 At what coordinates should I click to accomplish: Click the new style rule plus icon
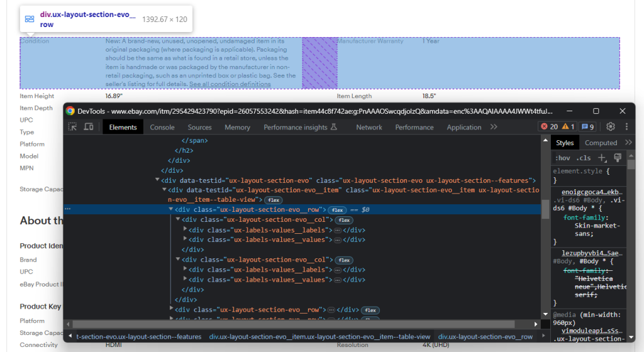[602, 158]
